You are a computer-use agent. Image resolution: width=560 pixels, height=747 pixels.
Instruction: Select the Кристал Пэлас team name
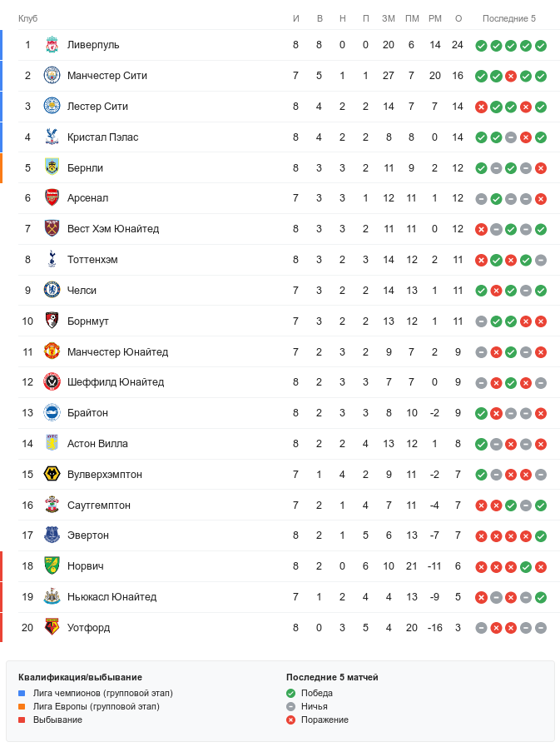(102, 137)
